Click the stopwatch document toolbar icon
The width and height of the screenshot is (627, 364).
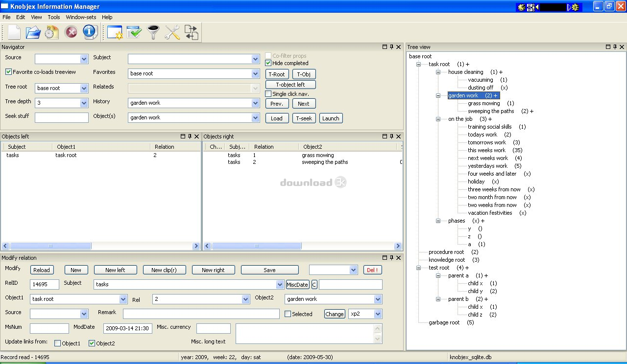click(x=51, y=32)
